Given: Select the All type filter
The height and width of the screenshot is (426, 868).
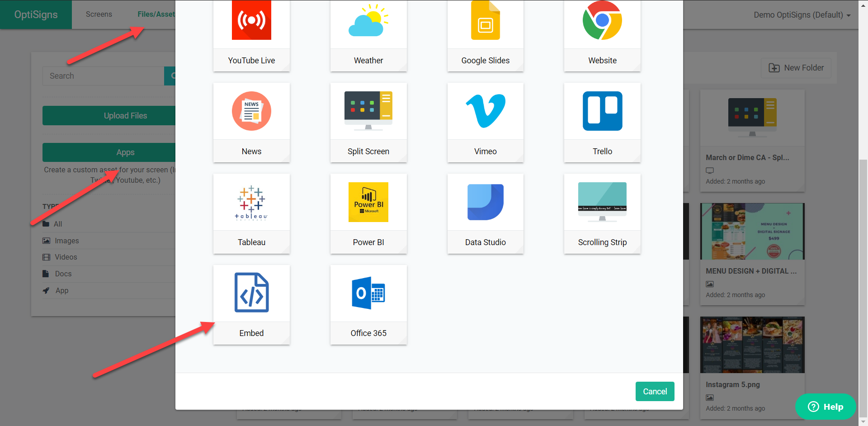Looking at the screenshot, I should [57, 224].
